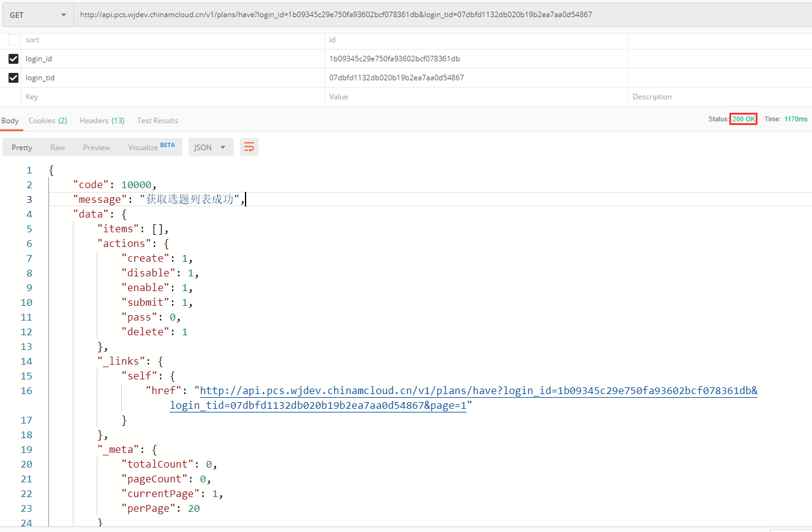Switch to the Cookies tab

pyautogui.click(x=48, y=121)
